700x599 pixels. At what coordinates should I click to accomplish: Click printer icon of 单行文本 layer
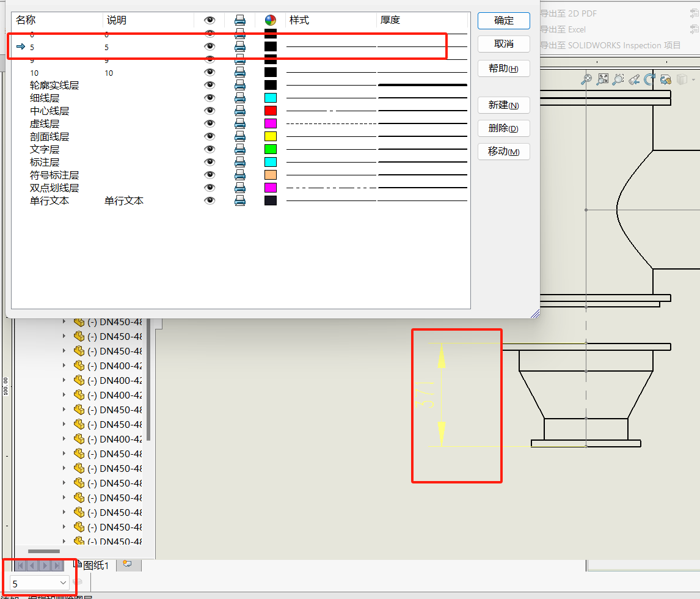240,200
